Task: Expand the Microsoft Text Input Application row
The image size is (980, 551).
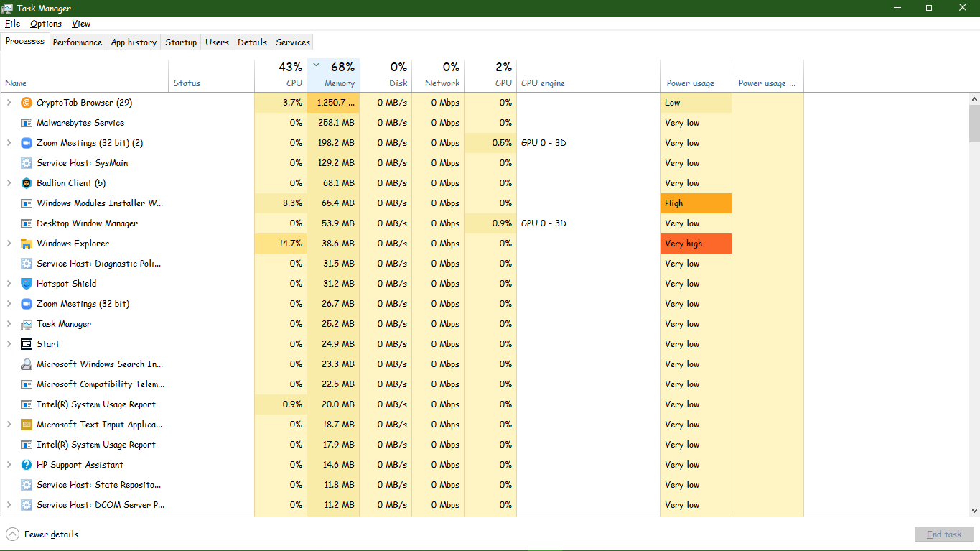Action: pyautogui.click(x=9, y=425)
